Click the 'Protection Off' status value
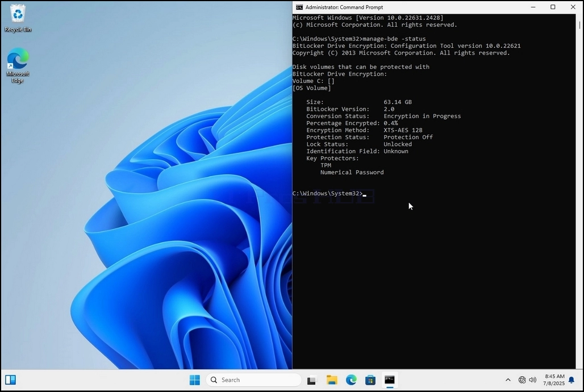Viewport: 584px width, 392px height. [x=408, y=137]
